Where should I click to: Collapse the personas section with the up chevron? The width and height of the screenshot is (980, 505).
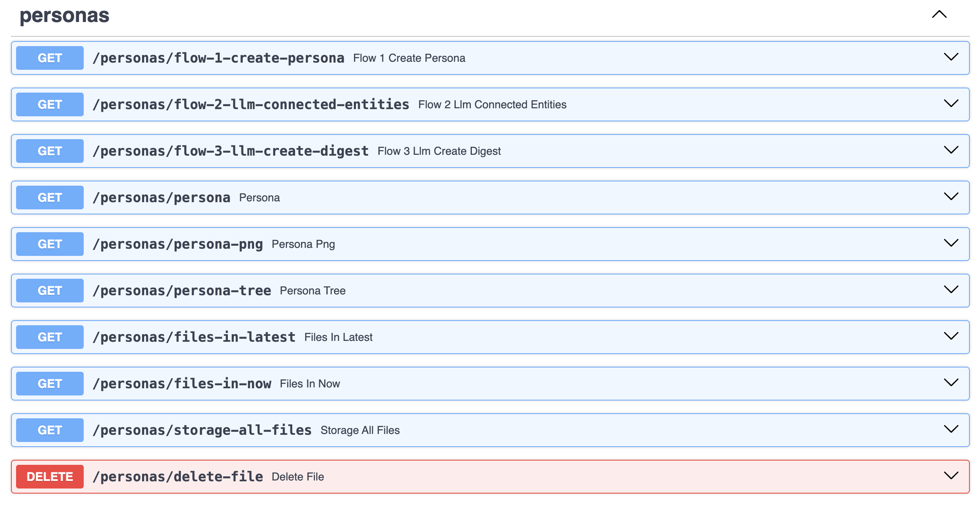[x=939, y=14]
